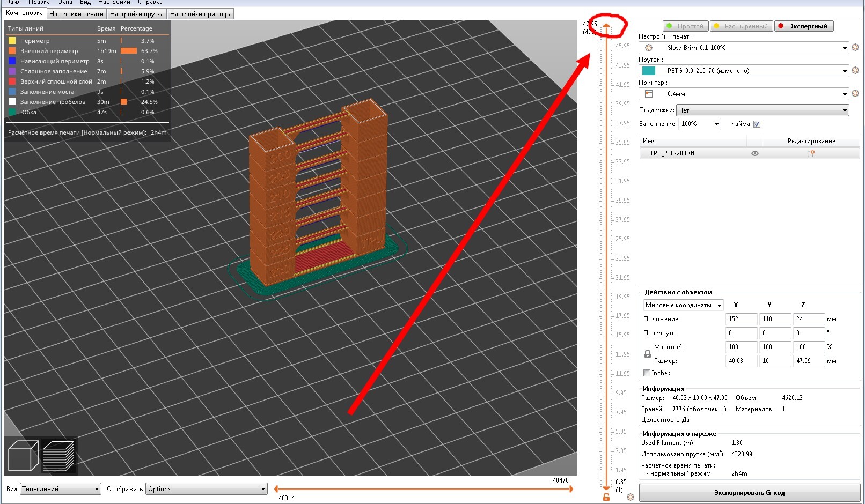Click the Повернуть X field
Image resolution: width=865 pixels, height=504 pixels.
point(741,333)
